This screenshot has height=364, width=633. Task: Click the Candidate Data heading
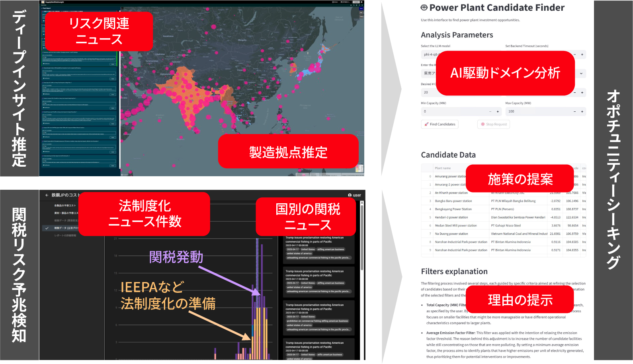448,155
